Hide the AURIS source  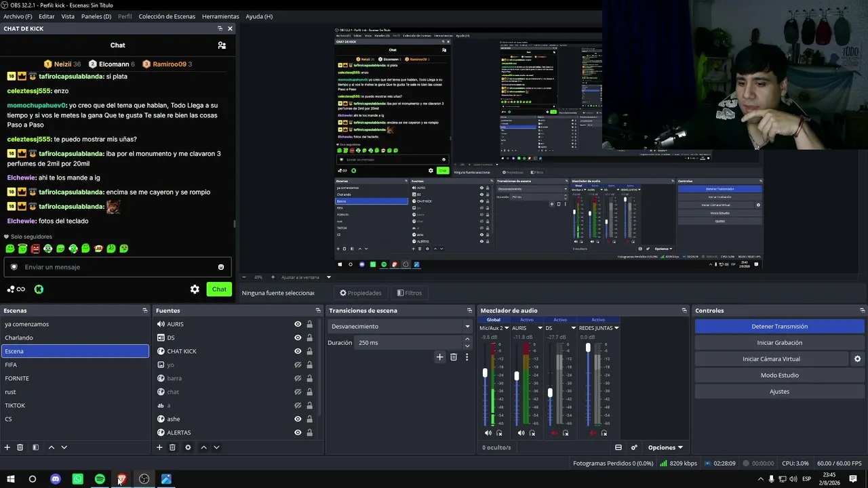pos(298,324)
